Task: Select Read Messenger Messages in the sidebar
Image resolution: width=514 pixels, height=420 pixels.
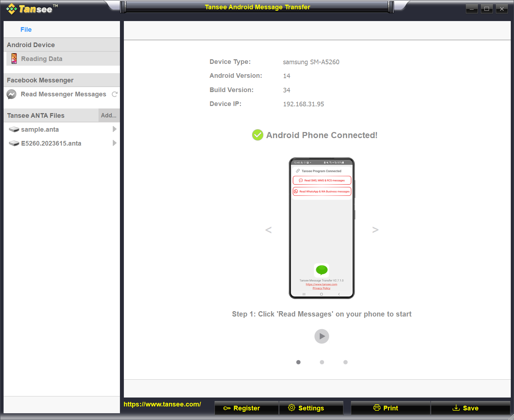Action: (x=64, y=94)
